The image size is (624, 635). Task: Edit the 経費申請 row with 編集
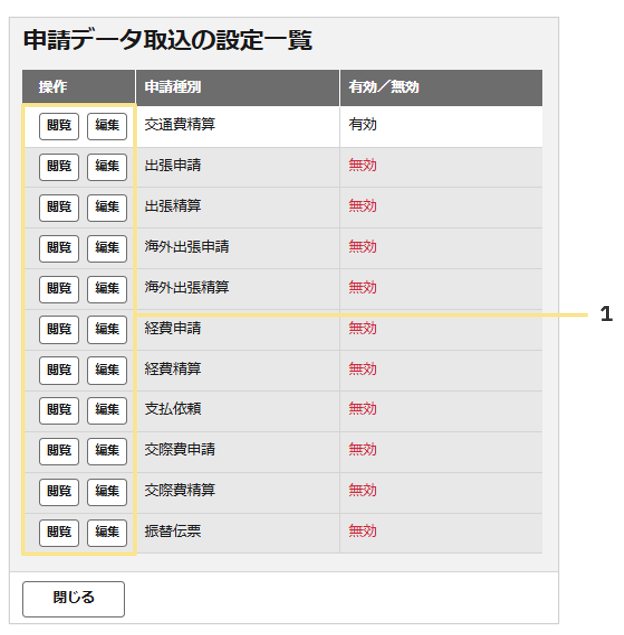click(x=107, y=330)
